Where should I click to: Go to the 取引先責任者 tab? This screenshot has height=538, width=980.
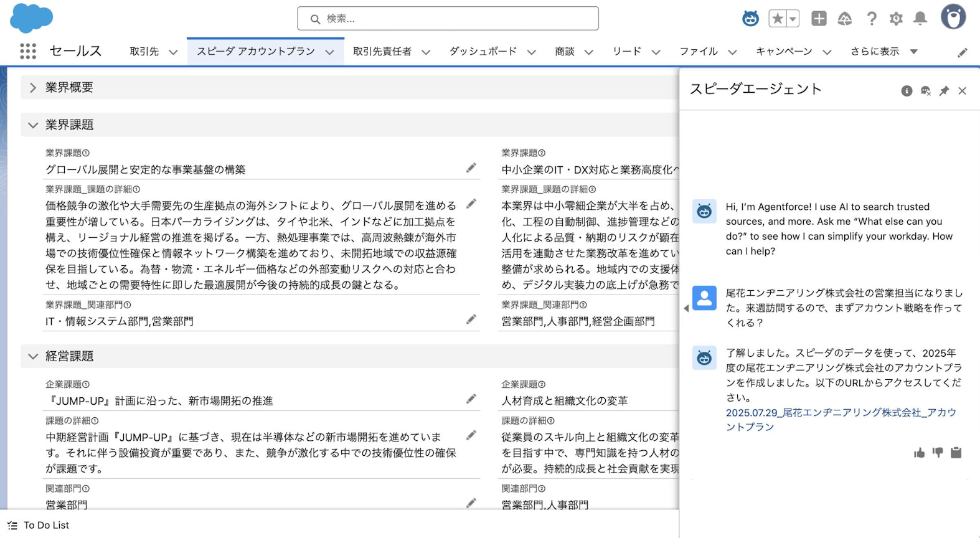pos(382,52)
